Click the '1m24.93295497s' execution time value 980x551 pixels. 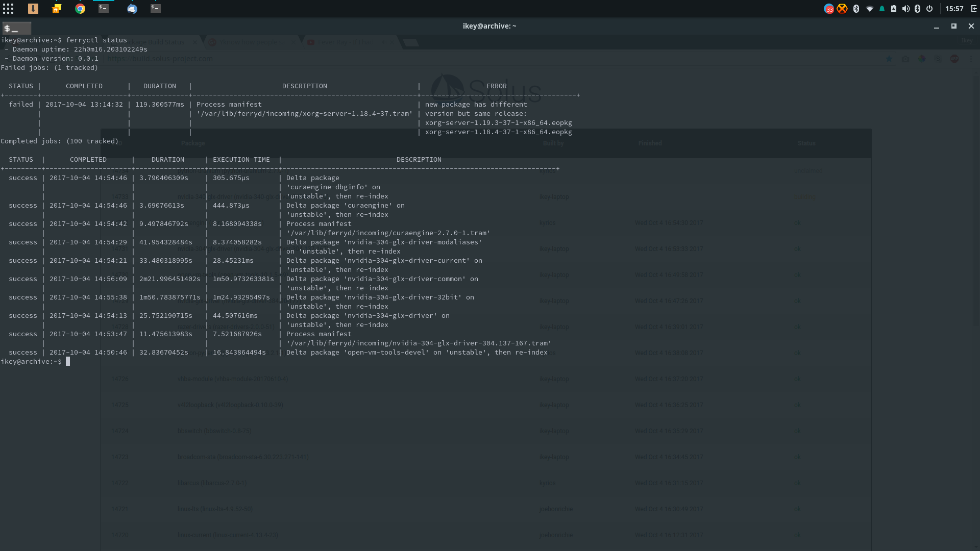pos(241,297)
